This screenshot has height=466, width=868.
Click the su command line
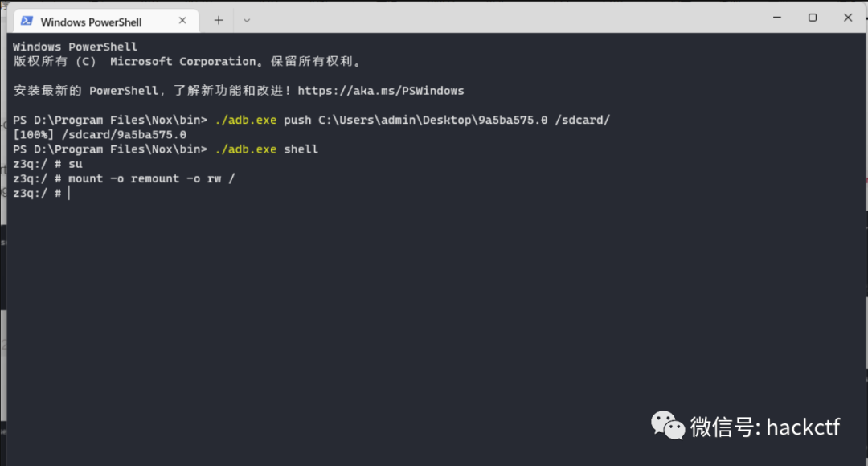(x=75, y=164)
